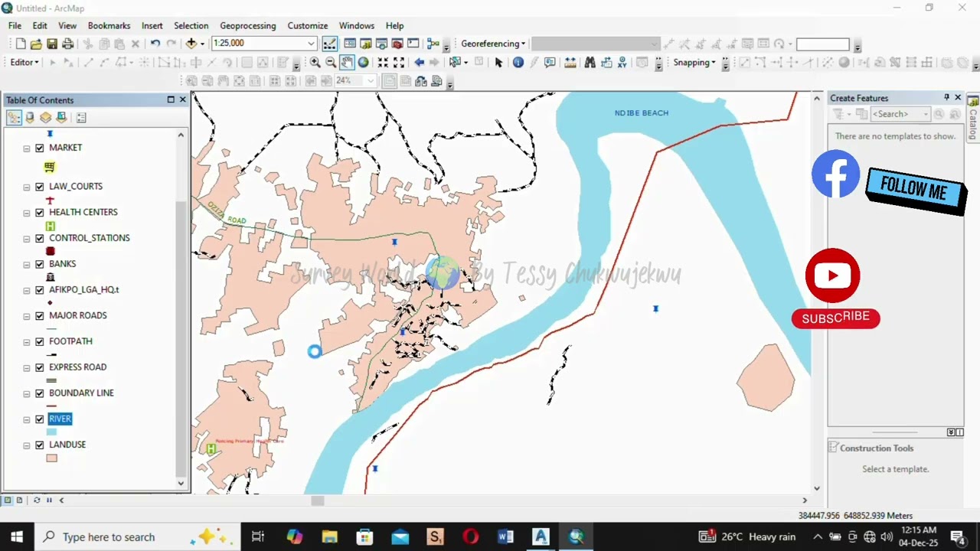Activate the Pan hand tool
The height and width of the screenshot is (551, 980).
(347, 63)
